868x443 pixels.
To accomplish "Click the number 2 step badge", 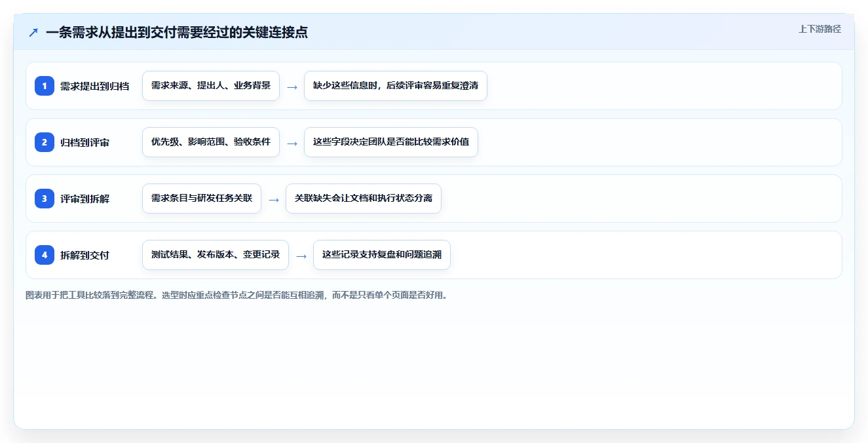I will (x=45, y=142).
